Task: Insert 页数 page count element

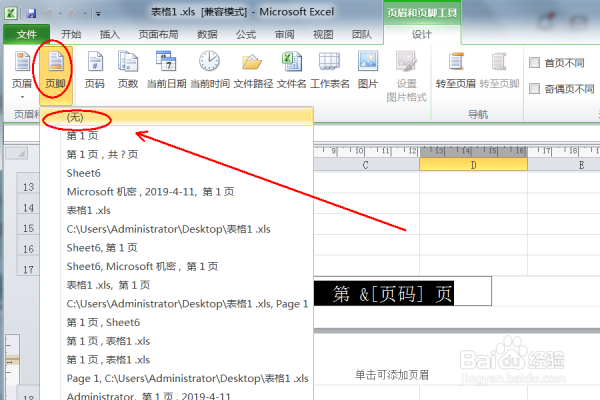Action: click(128, 70)
